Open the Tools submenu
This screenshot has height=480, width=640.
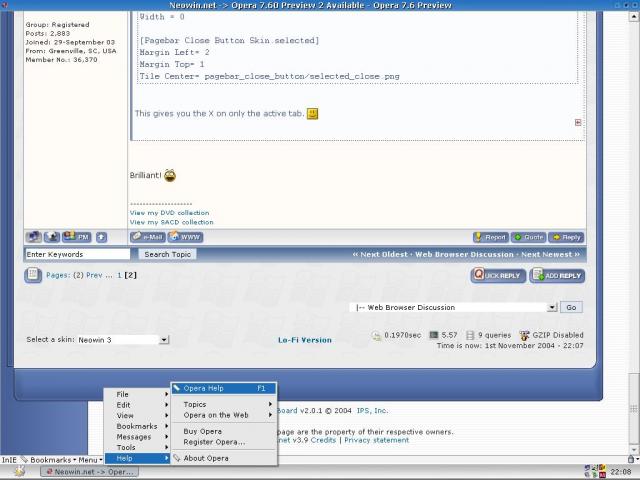[x=137, y=447]
